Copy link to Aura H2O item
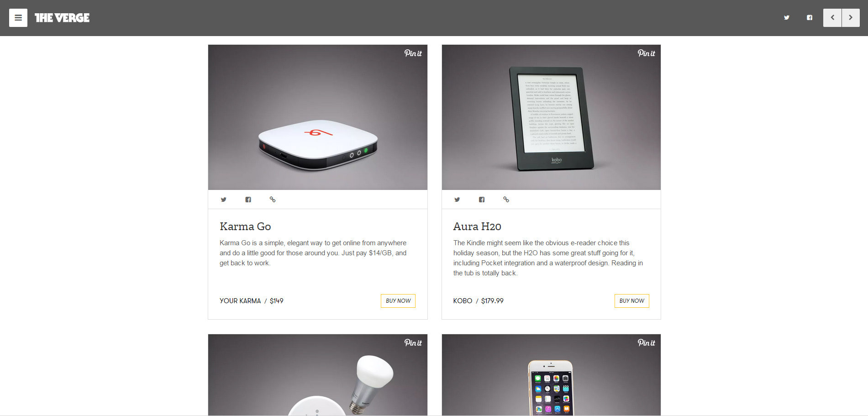Screen dimensions: 868x416 coord(506,200)
